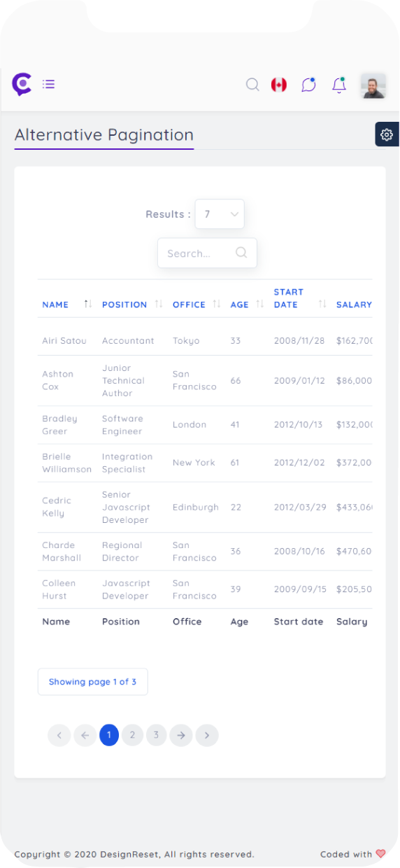Expand the Results count dropdown showing 7

point(220,214)
